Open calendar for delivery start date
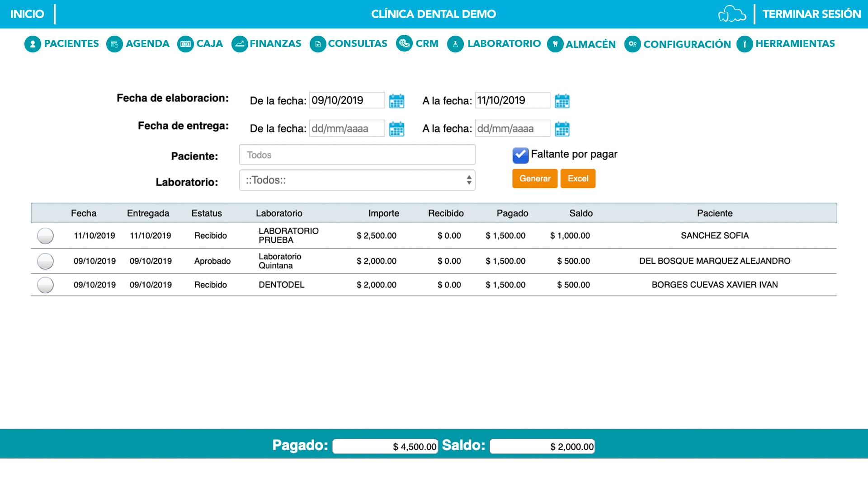Viewport: 868px width, 488px height. tap(396, 129)
